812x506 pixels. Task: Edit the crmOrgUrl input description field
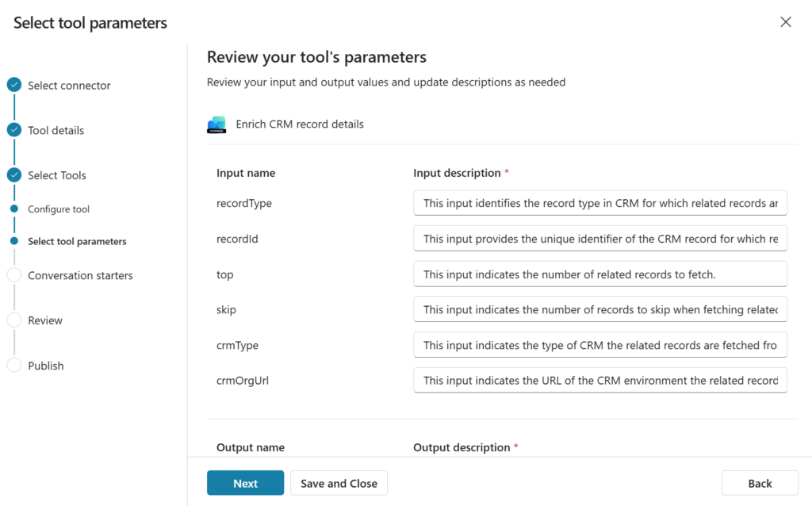point(599,380)
